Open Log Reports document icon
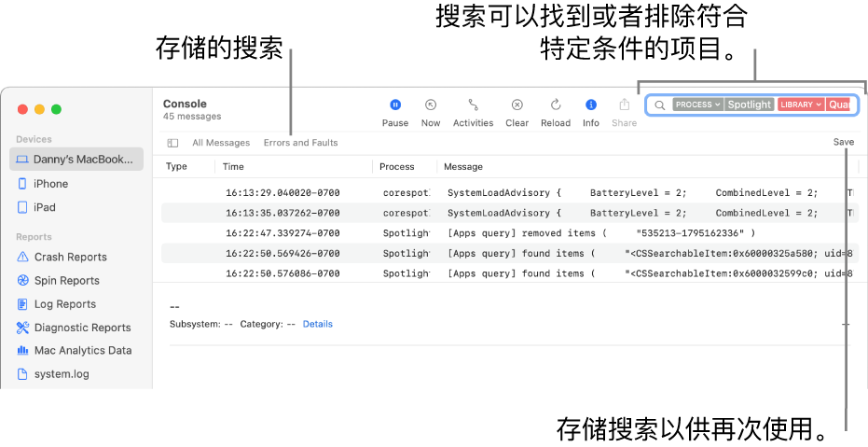 click(x=22, y=304)
